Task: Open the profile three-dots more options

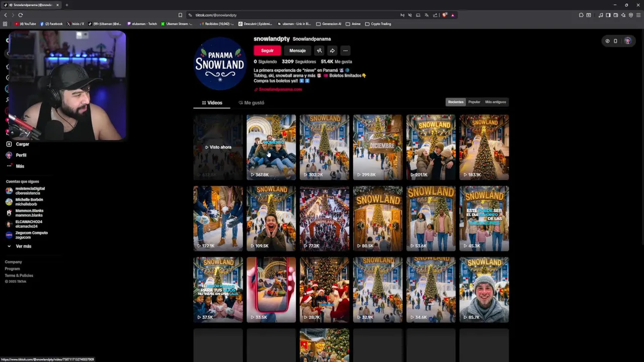Action: coord(345,50)
